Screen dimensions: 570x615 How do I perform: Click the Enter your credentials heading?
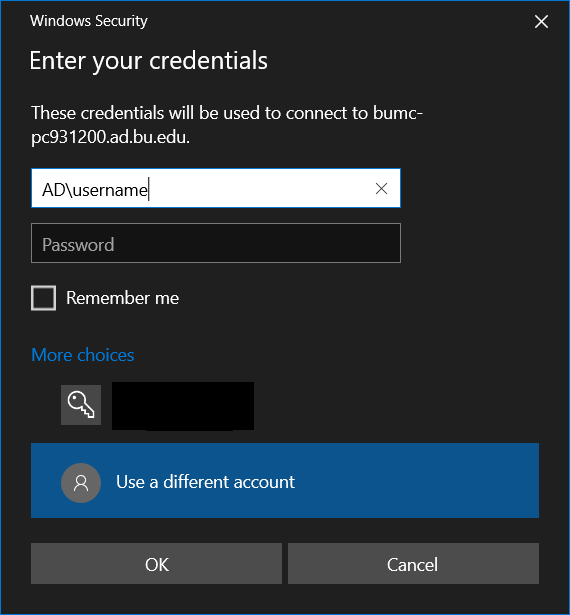(148, 61)
